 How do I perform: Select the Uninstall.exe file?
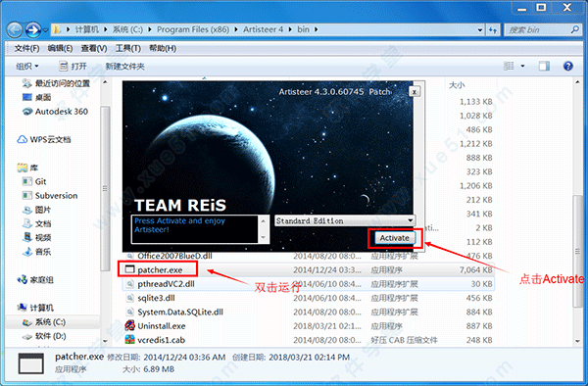[162, 326]
